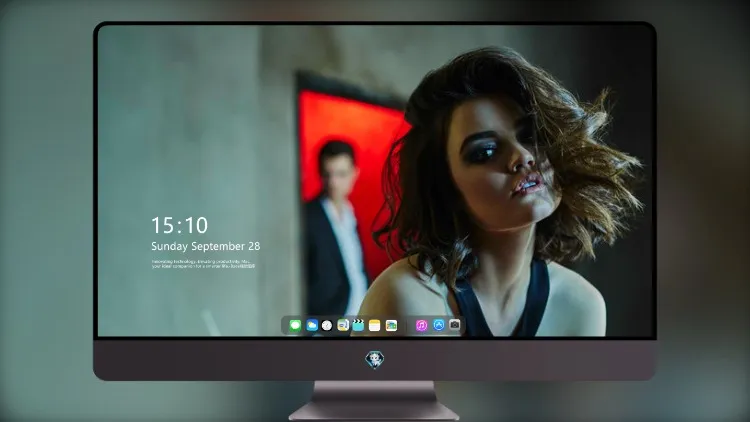Screen dimensions: 750x422
Task: Click the date text Sunday September 28
Action: pos(206,246)
